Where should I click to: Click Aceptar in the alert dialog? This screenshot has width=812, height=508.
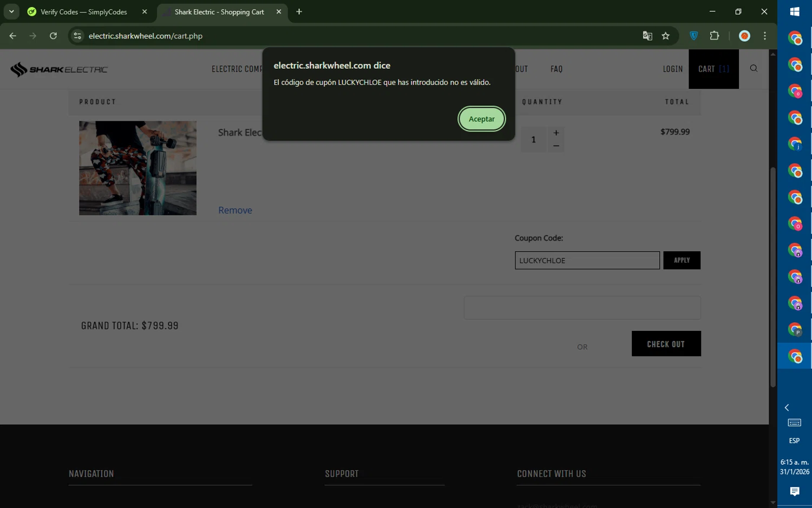click(x=481, y=119)
